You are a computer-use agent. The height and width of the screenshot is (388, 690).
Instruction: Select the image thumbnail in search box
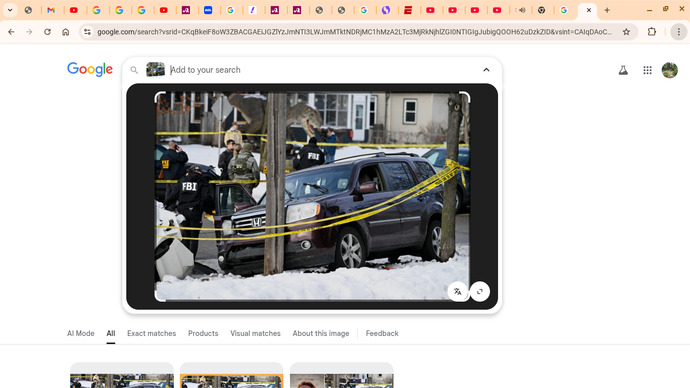tap(155, 70)
